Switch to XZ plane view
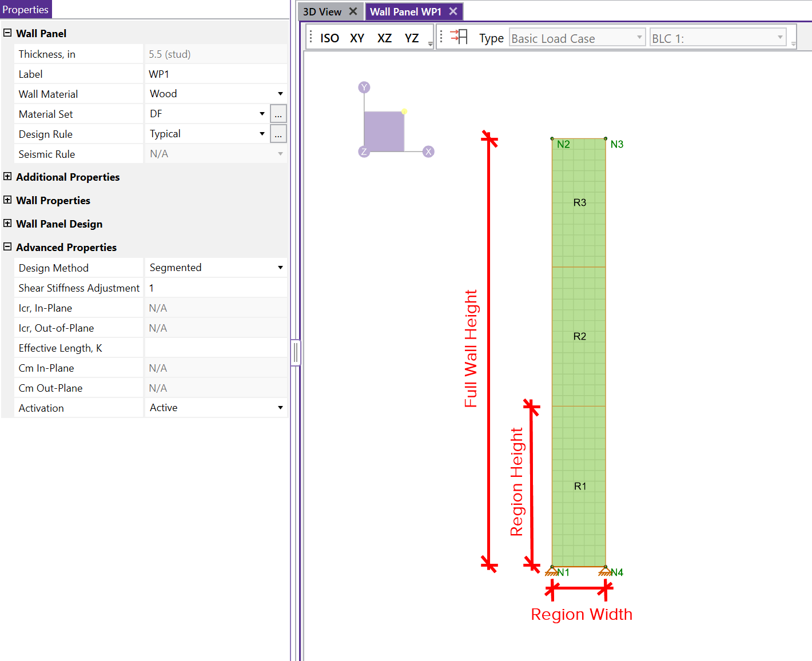Viewport: 812px width, 661px height. pos(384,38)
